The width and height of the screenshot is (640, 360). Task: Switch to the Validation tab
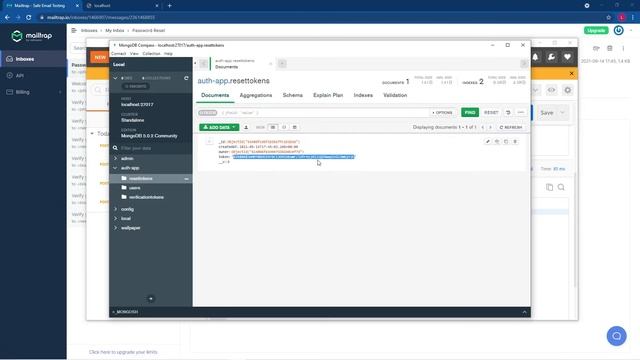tap(395, 95)
